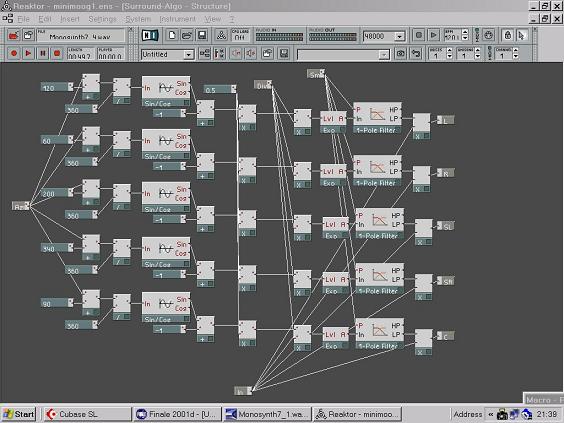Open the Edit menu
The width and height of the screenshot is (564, 423).
click(45, 19)
